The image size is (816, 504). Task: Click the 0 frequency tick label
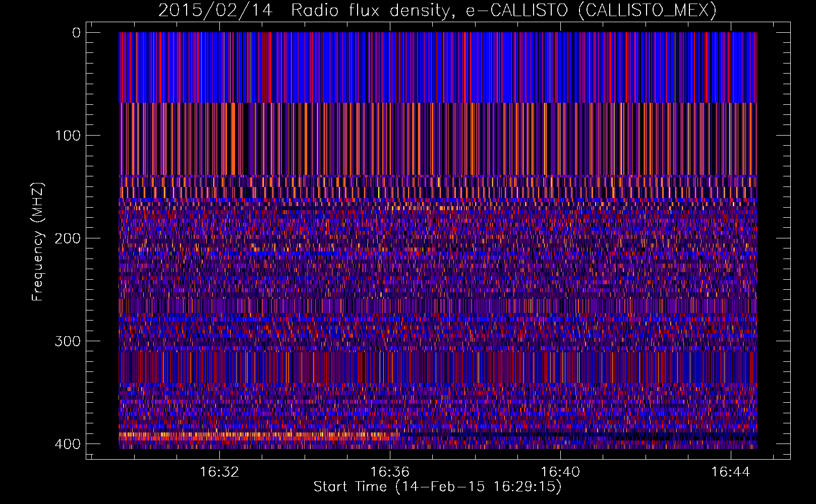76,33
